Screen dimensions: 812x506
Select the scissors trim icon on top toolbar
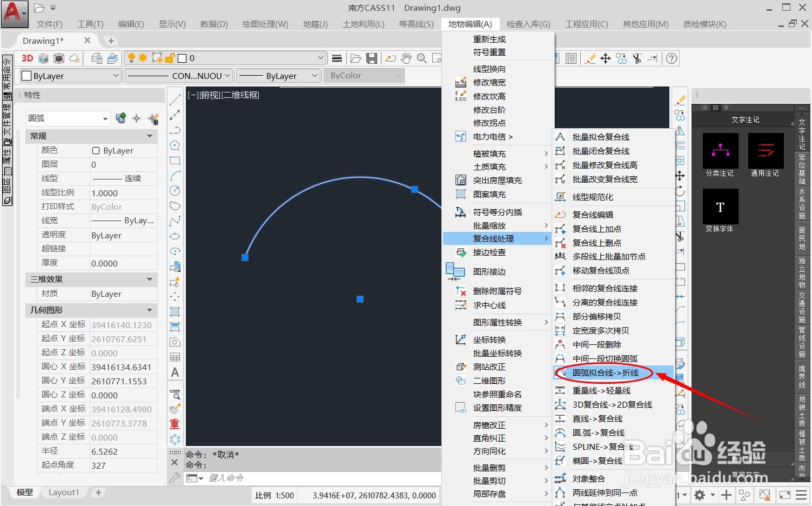(x=636, y=58)
